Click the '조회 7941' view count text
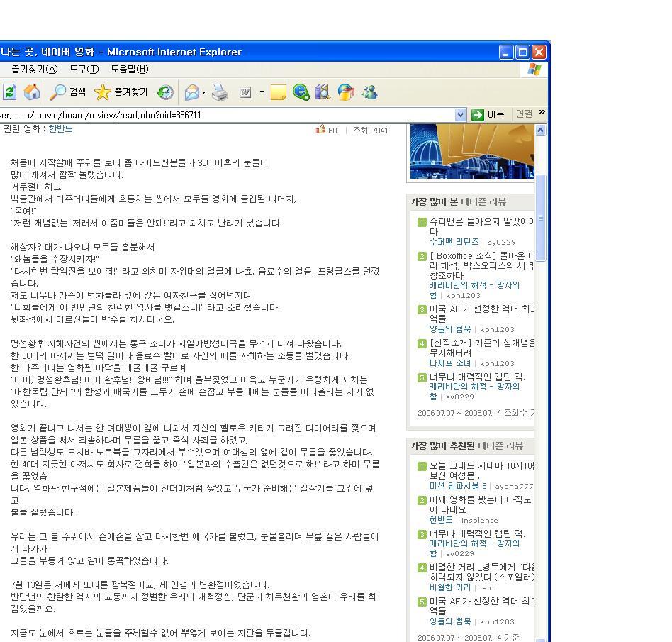The width and height of the screenshot is (672, 642). tap(370, 131)
